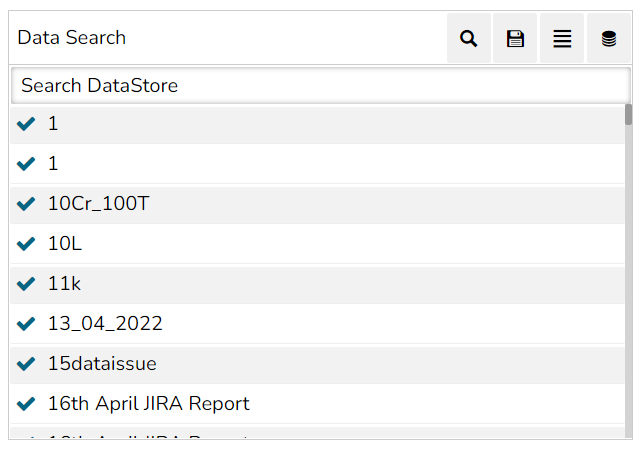Click the magnifying glass search icon
This screenshot has width=643, height=449.
[468, 39]
